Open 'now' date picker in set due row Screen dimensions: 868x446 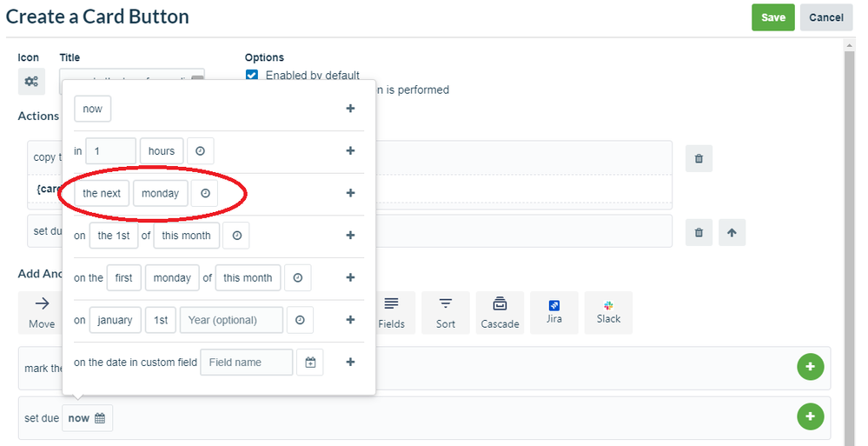pos(87,418)
